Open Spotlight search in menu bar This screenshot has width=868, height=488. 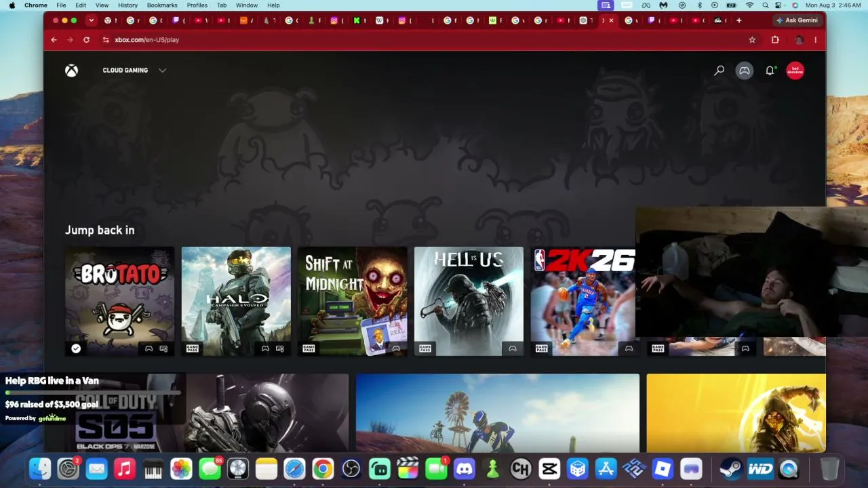tap(766, 5)
